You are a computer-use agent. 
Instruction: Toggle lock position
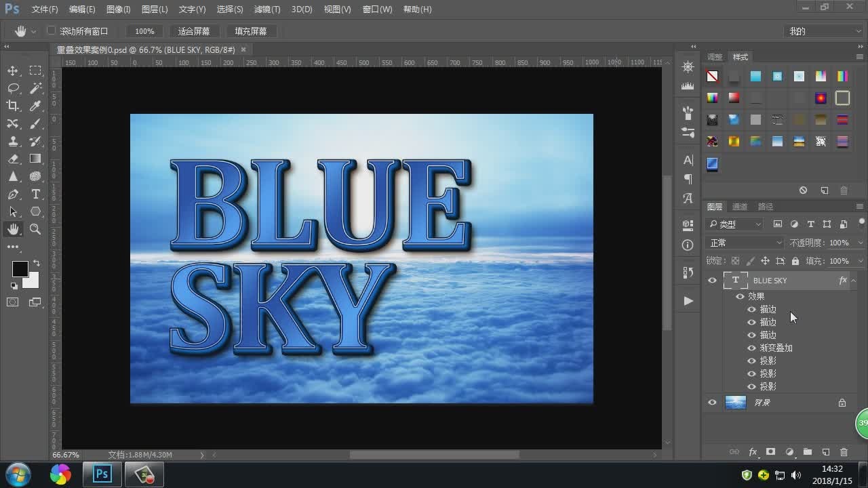click(x=765, y=261)
